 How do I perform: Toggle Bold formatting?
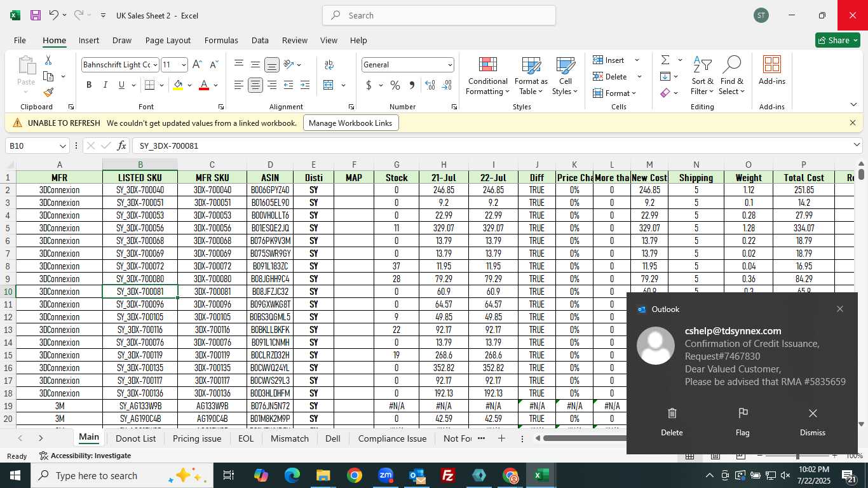[x=89, y=85]
